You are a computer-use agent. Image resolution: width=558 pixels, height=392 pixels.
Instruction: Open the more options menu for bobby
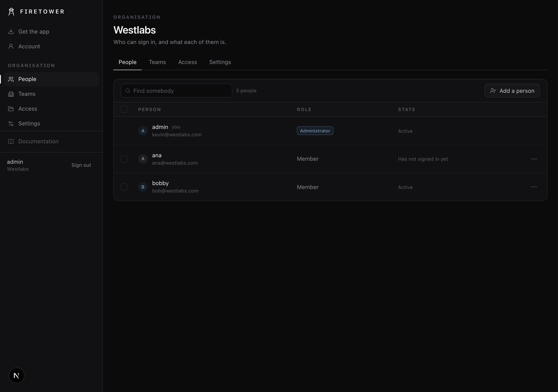(534, 187)
